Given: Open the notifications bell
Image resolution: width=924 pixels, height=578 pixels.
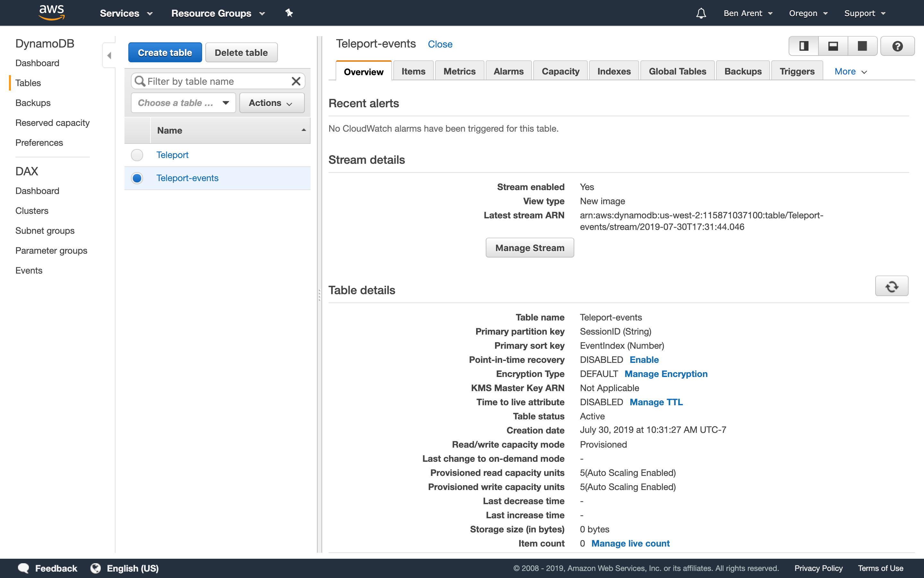Looking at the screenshot, I should click(701, 13).
